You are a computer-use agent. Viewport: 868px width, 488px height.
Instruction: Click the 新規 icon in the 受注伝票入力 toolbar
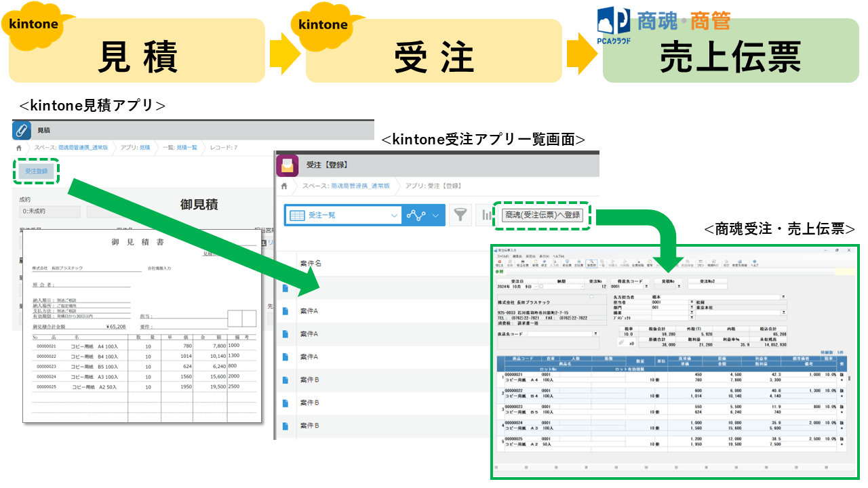tap(535, 263)
